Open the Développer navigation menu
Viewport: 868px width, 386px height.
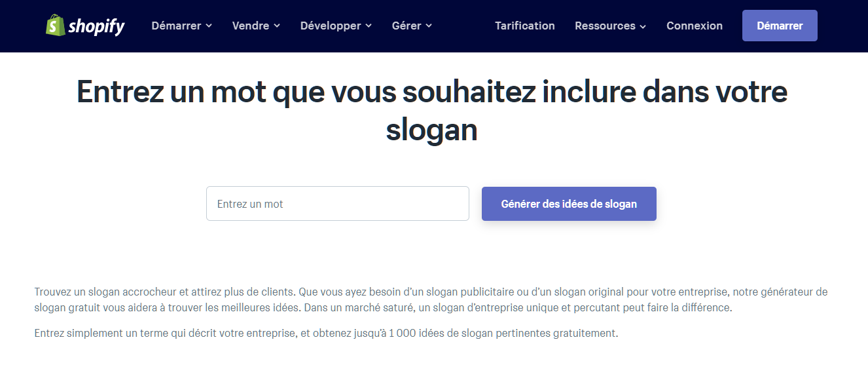click(x=331, y=26)
